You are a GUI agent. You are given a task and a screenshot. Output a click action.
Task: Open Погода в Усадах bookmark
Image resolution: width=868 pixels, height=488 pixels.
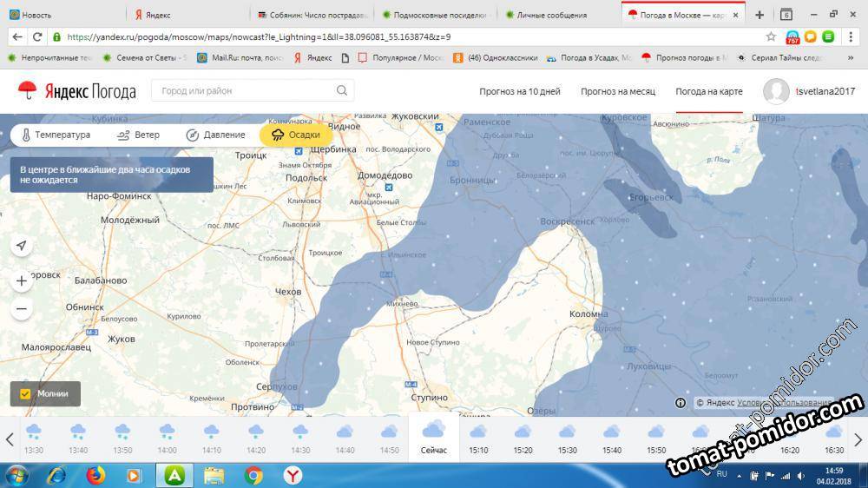(x=589, y=57)
